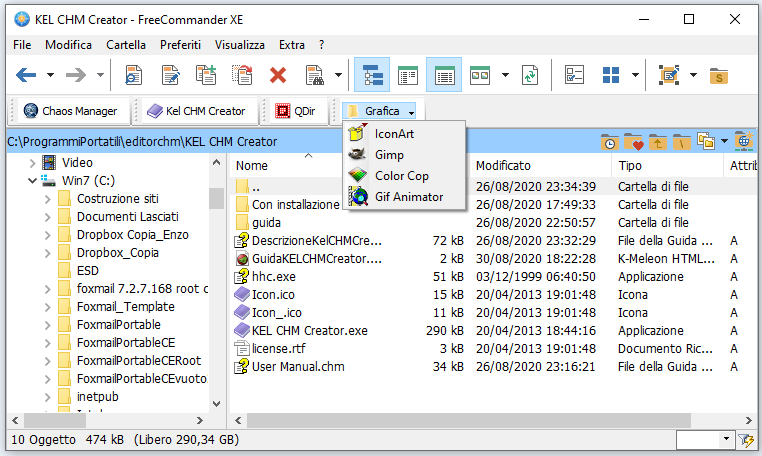762x456 pixels.
Task: Open the Modifica menu
Action: [69, 45]
